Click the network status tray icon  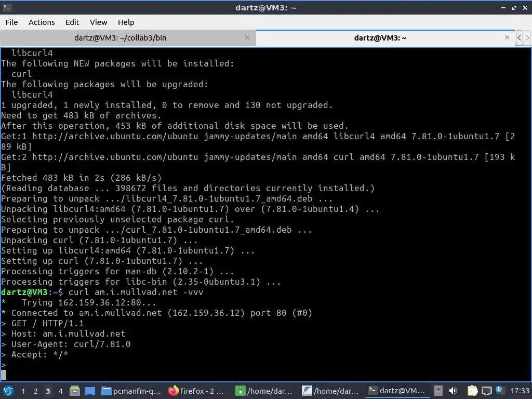(486, 391)
